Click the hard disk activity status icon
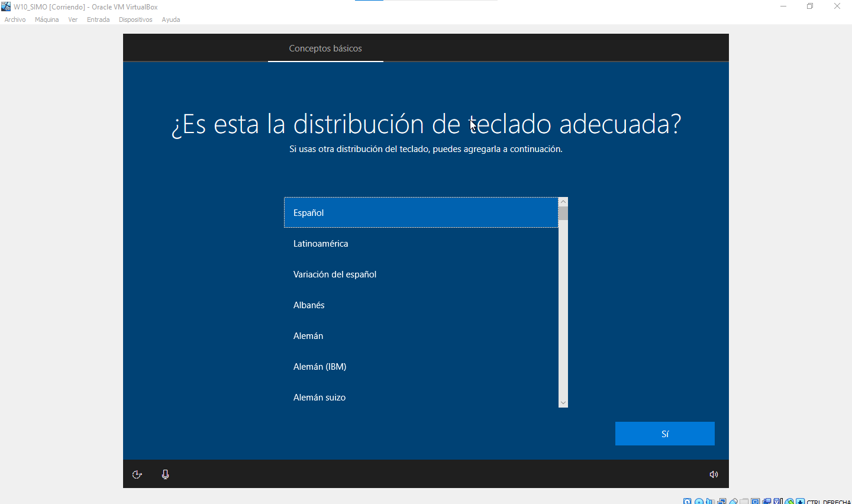The height and width of the screenshot is (504, 852). 688,502
